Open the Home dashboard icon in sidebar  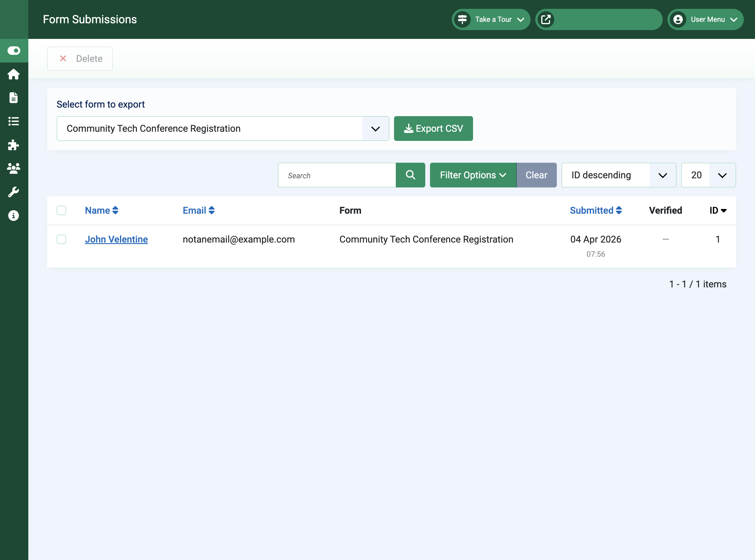pos(14,74)
